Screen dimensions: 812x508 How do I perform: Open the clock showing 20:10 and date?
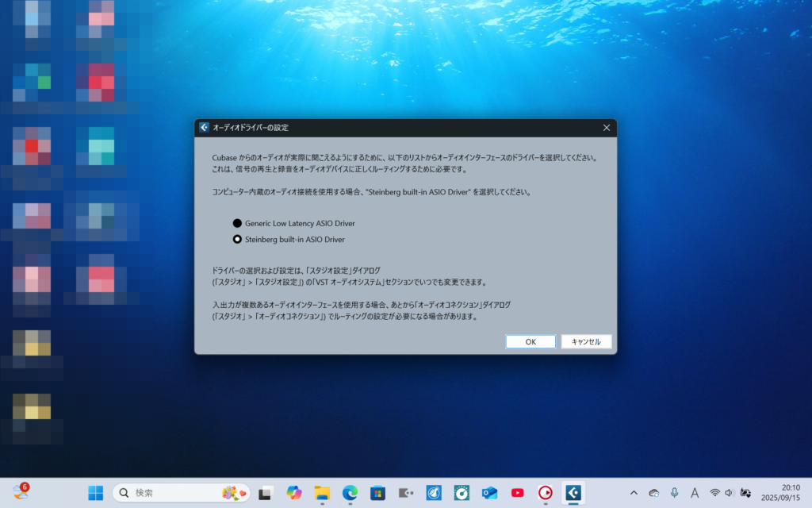point(779,493)
